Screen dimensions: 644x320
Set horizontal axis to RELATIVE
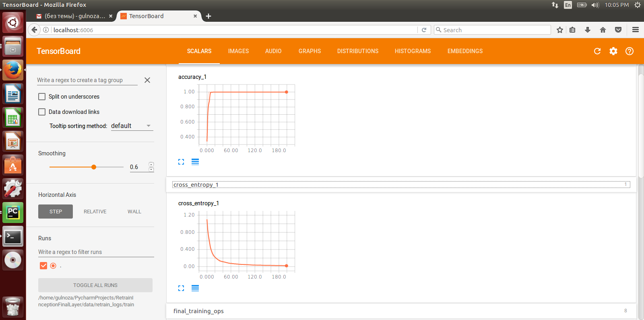[x=95, y=211]
